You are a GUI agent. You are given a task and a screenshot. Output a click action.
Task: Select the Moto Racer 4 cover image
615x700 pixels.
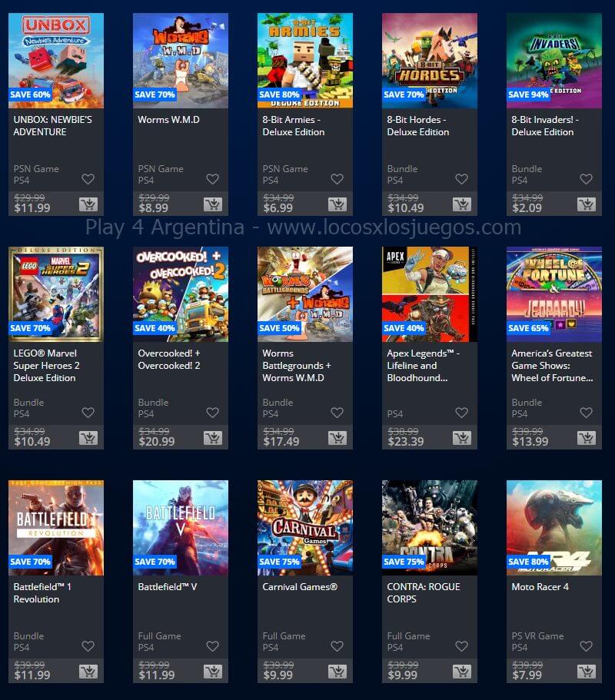point(554,528)
